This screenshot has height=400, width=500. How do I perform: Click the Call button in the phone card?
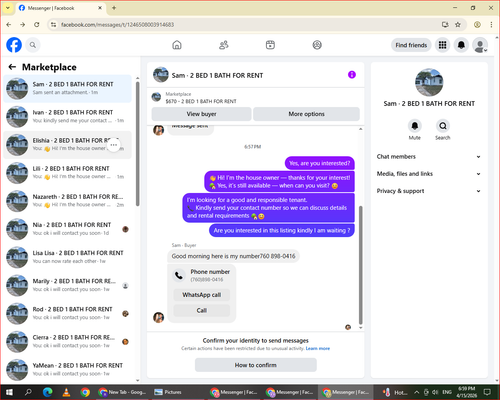(x=202, y=310)
